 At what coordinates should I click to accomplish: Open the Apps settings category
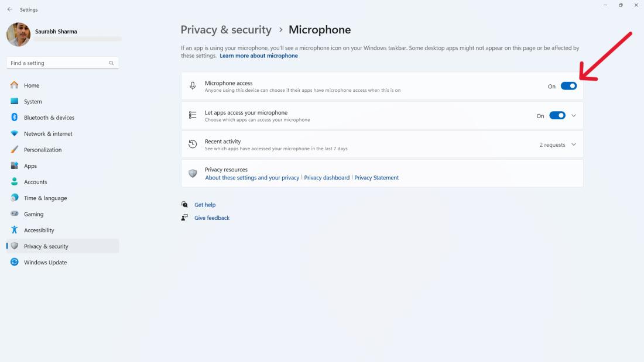tap(30, 166)
